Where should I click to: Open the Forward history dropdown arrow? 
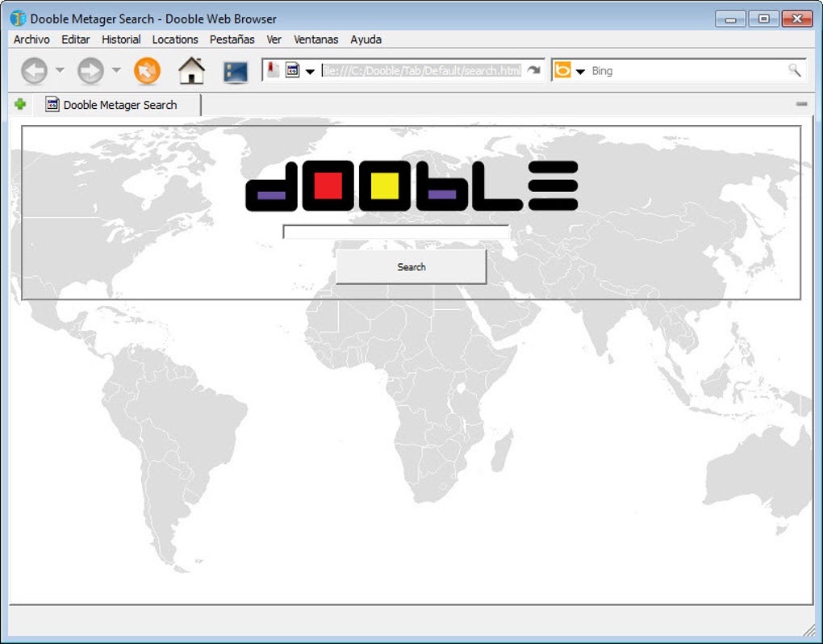point(116,69)
